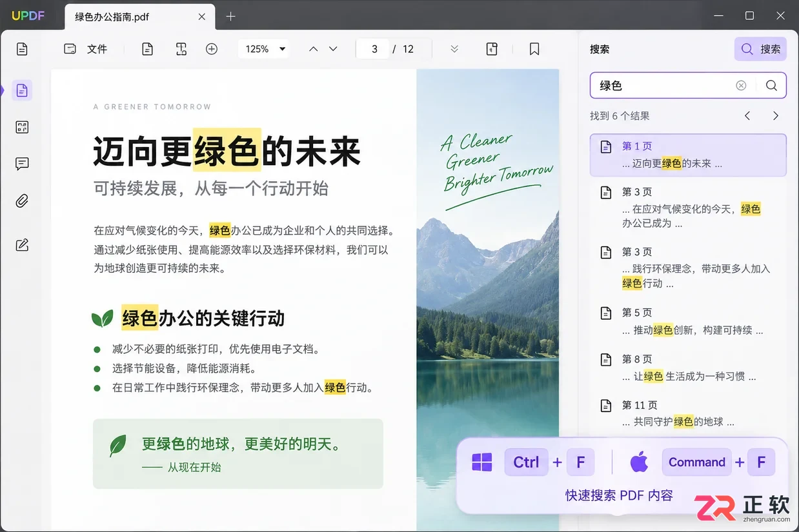Click the heading 绿色办公的关键行动
This screenshot has width=799, height=532.
coord(203,318)
